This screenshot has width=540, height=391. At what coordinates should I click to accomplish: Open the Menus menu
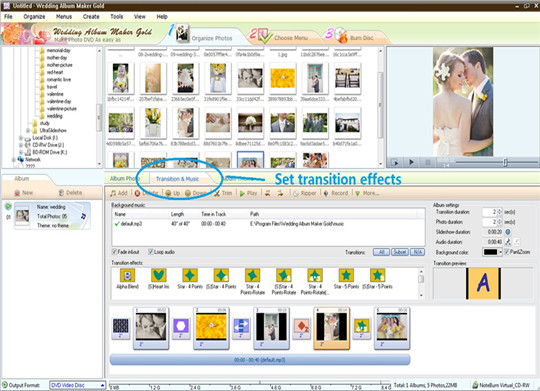(64, 17)
